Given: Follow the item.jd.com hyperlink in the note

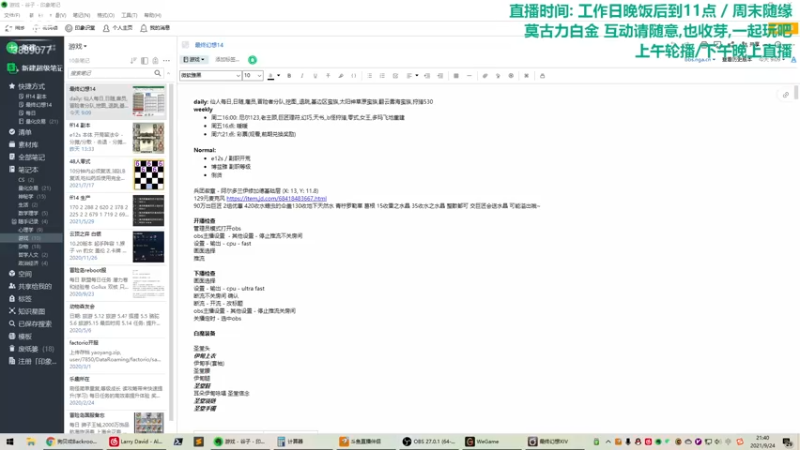Looking at the screenshot, I should pyautogui.click(x=277, y=198).
